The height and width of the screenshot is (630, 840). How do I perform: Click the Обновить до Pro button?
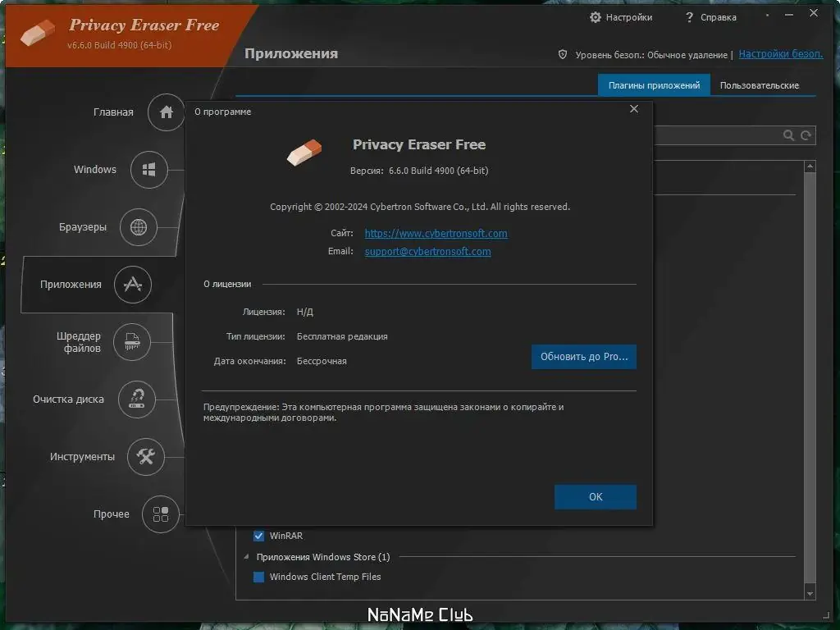click(x=583, y=357)
